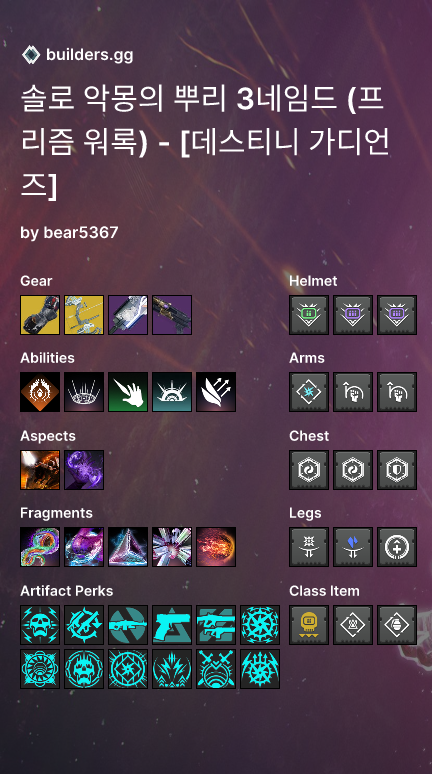This screenshot has width=432, height=774.
Task: Select the blue gem legs mod icon
Action: tap(353, 547)
